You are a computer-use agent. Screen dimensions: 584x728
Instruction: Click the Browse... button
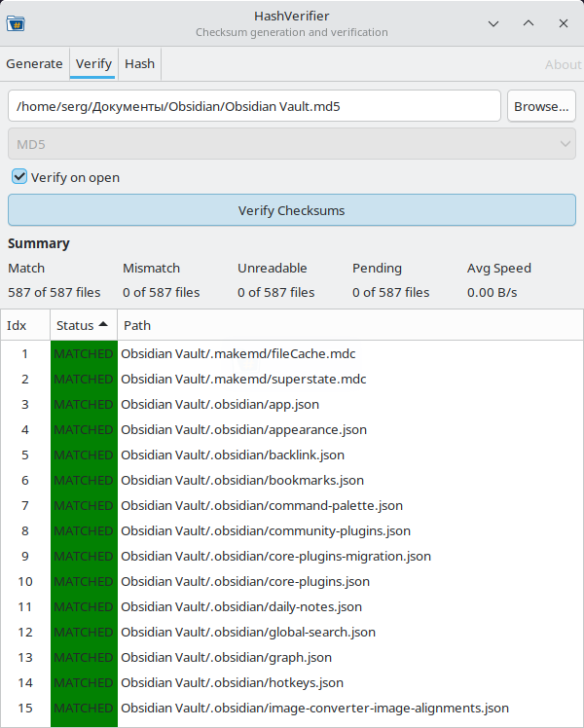coord(541,106)
